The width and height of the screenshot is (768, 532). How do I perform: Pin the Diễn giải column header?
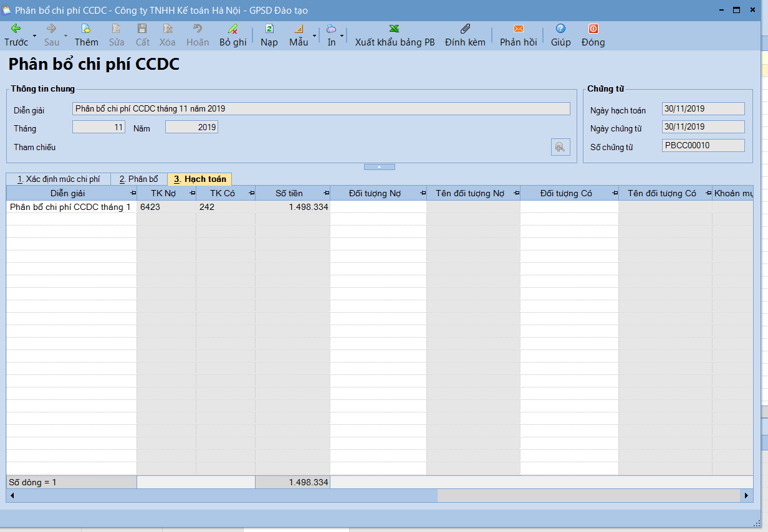click(132, 194)
